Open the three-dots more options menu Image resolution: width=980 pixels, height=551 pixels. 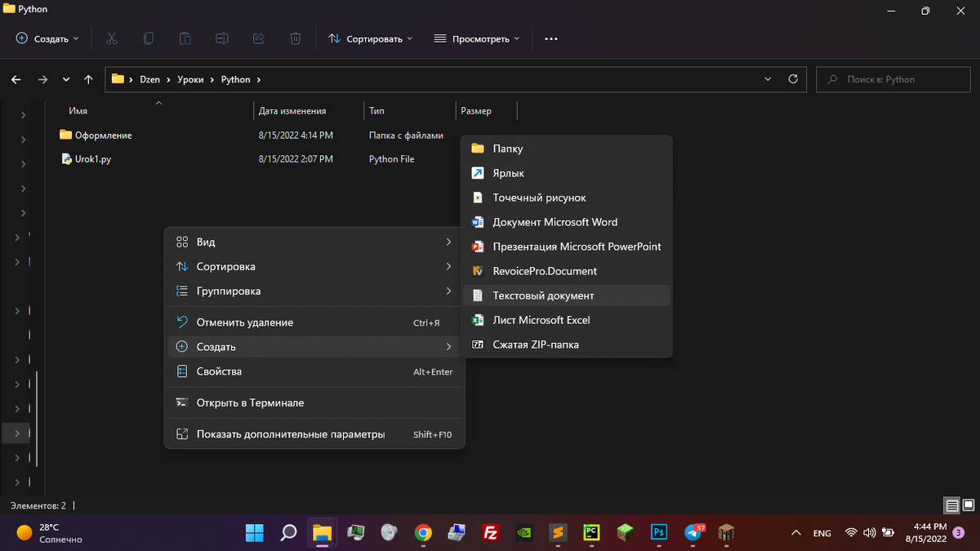tap(551, 38)
